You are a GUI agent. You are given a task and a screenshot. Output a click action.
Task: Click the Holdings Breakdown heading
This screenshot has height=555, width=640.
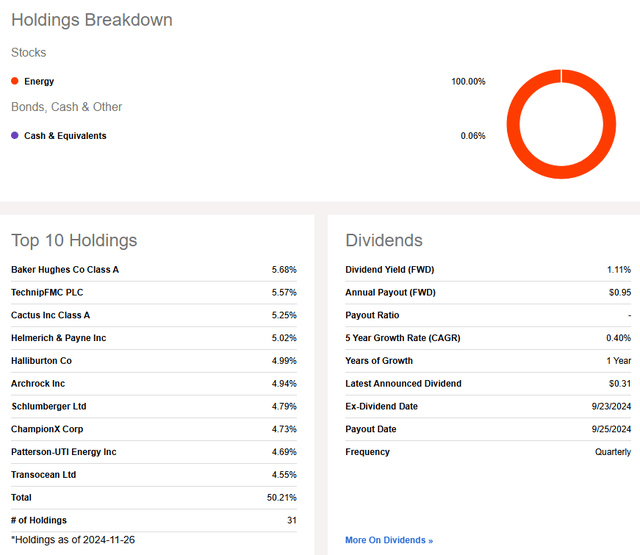coord(91,20)
